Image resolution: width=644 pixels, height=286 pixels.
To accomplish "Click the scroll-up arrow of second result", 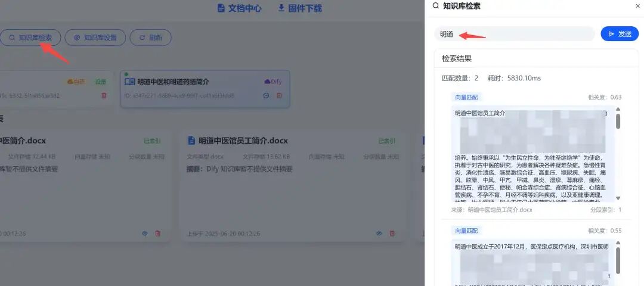I will [x=618, y=243].
